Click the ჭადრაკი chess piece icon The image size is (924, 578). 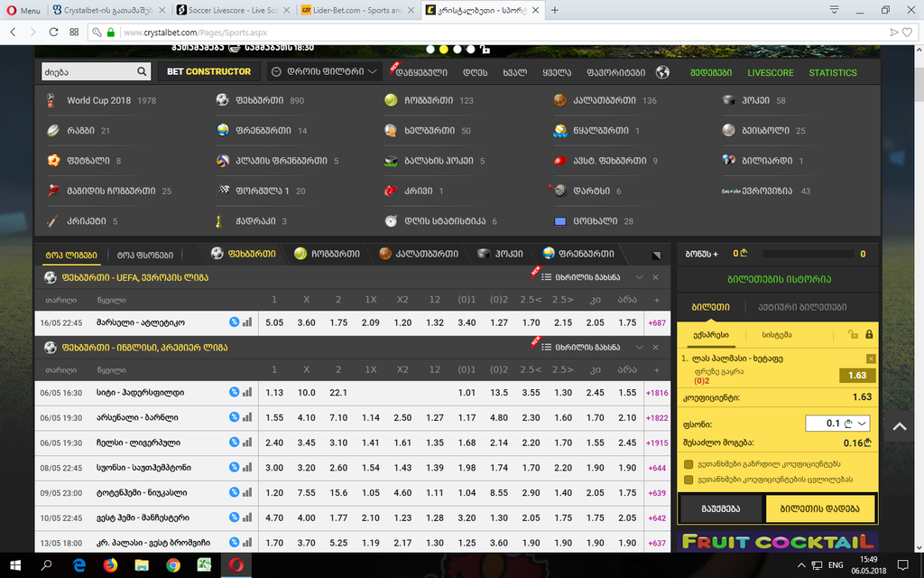[x=218, y=221]
